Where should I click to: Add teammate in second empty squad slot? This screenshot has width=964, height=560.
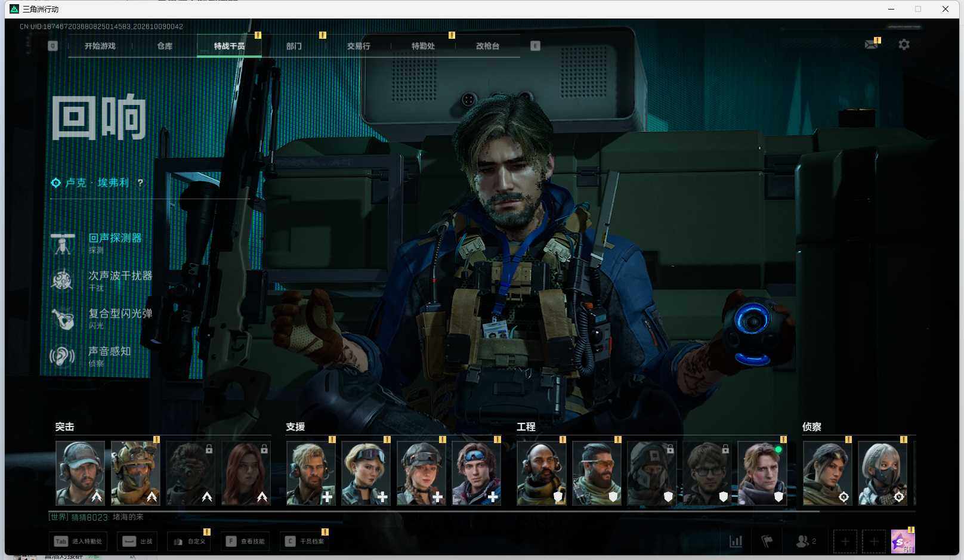click(x=874, y=542)
